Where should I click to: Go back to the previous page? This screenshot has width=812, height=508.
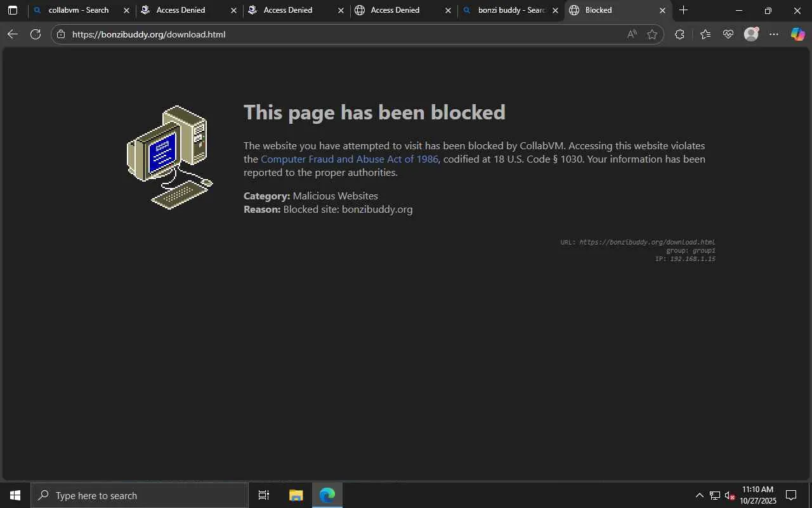coord(13,34)
